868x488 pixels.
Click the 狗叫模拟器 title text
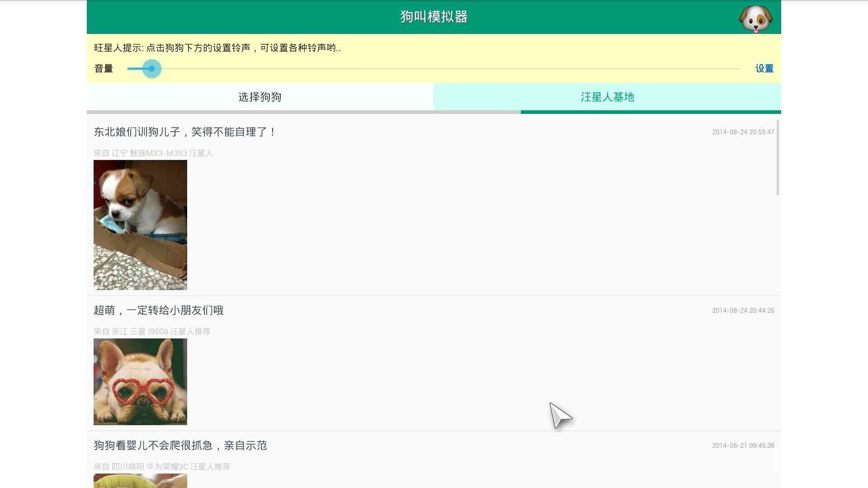(434, 17)
